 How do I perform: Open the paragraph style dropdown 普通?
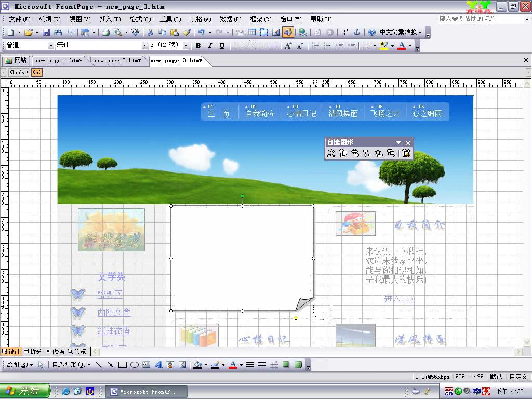pyautogui.click(x=51, y=45)
